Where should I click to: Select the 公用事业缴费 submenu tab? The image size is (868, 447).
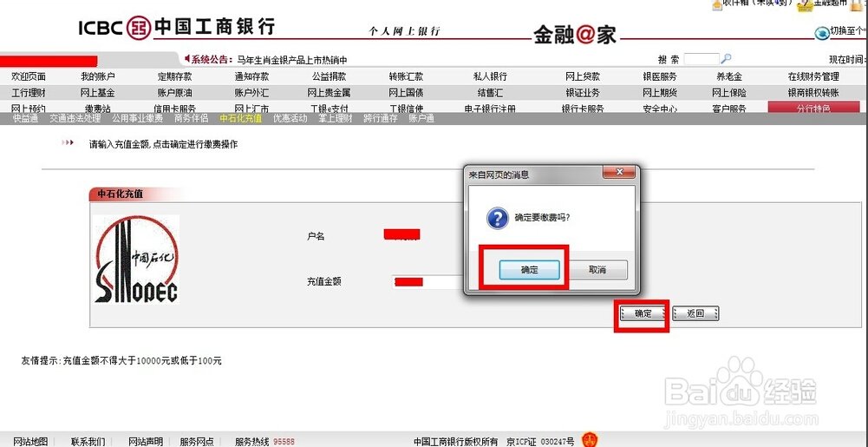137,118
